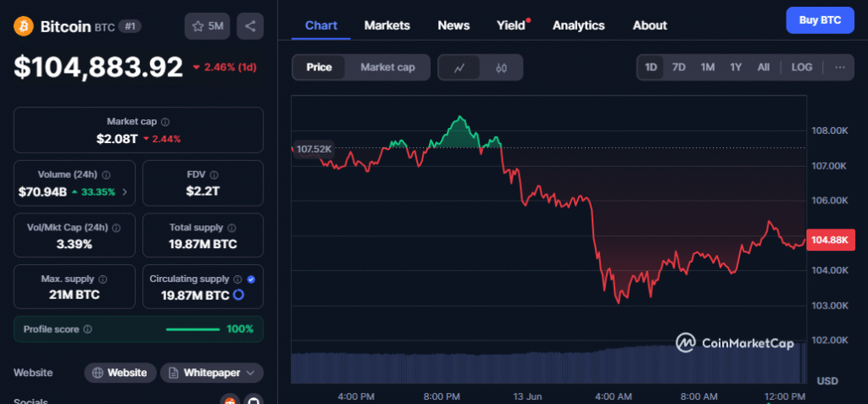Click the Bitcoin logo icon
Screen dimensions: 868x404
pyautogui.click(x=24, y=25)
